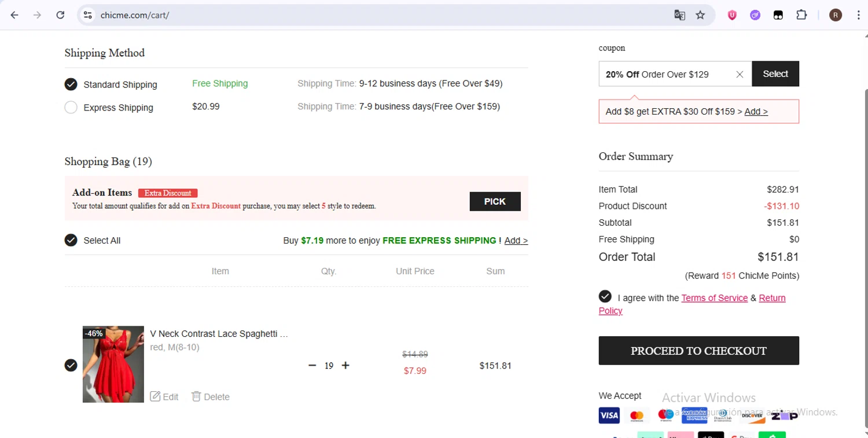The image size is (868, 438).
Task: Click PROCEED TO CHECKOUT
Action: (x=698, y=351)
